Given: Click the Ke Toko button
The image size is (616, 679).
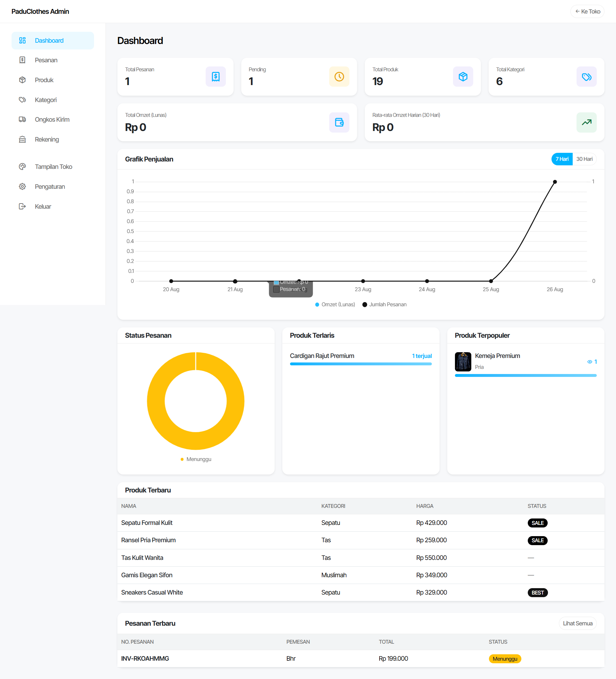Looking at the screenshot, I should (x=587, y=12).
